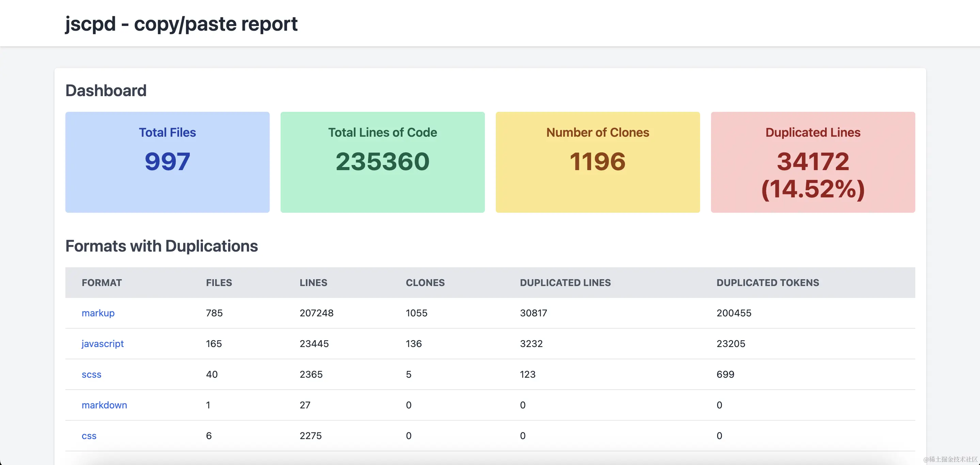Click the CLONES column header
The width and height of the screenshot is (980, 465).
click(425, 283)
